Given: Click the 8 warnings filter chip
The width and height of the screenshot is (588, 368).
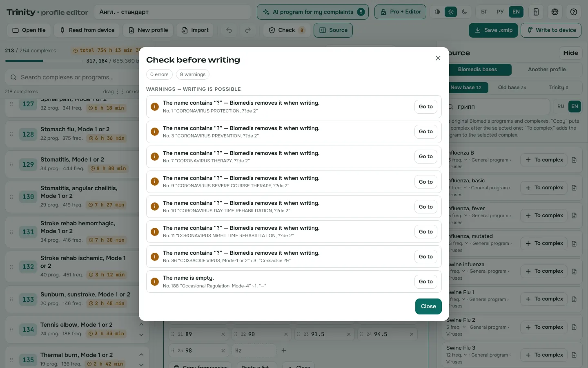Looking at the screenshot, I should click(193, 74).
